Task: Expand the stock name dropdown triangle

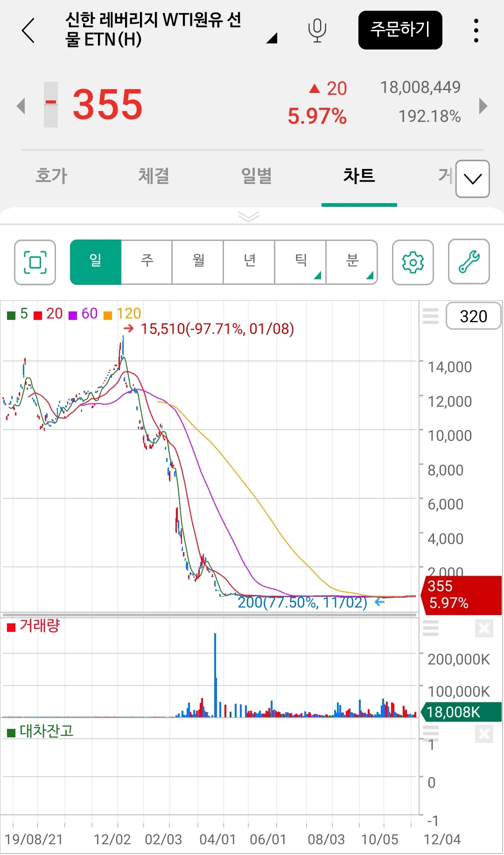Action: 272,38
